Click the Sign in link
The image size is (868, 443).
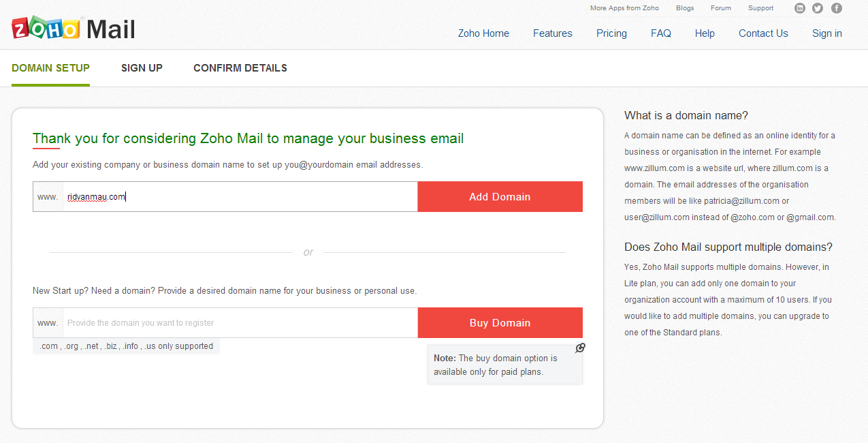click(x=827, y=33)
